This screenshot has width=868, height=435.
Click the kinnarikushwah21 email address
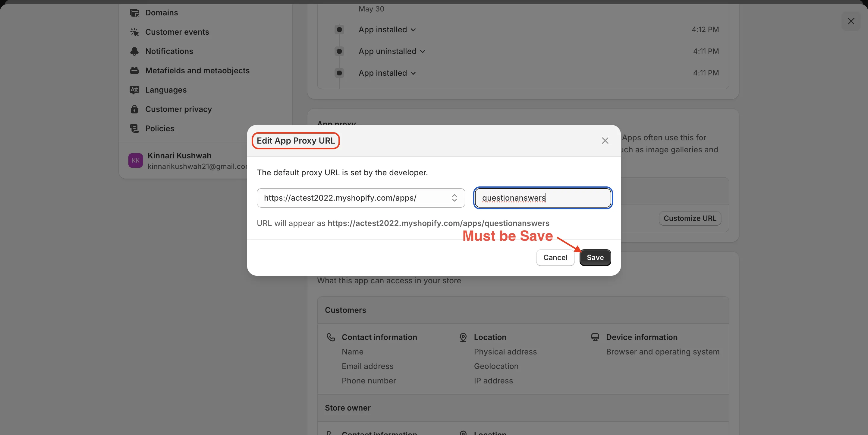197,166
